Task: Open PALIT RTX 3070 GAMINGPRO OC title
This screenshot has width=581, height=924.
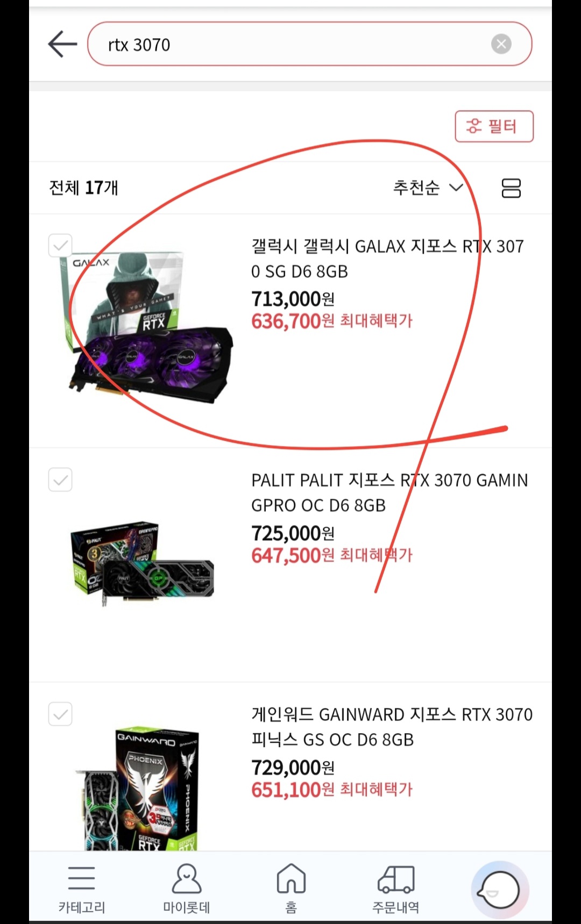Action: coord(389,492)
